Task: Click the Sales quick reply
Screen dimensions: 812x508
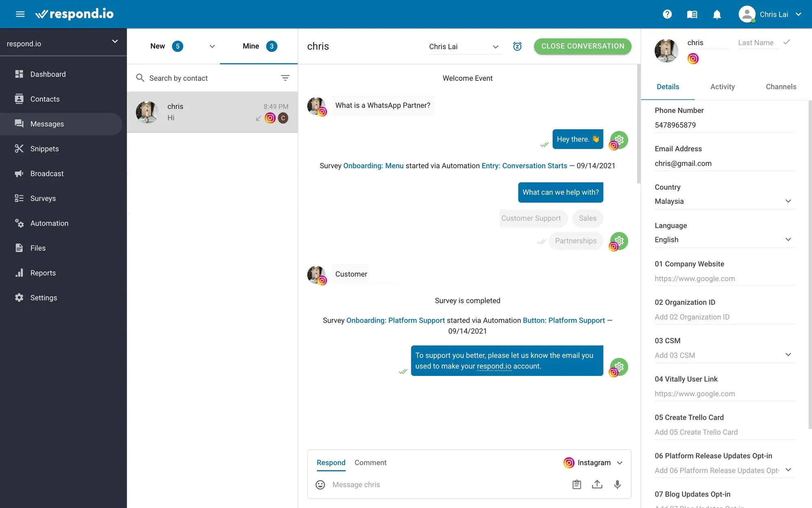Action: [x=587, y=218]
